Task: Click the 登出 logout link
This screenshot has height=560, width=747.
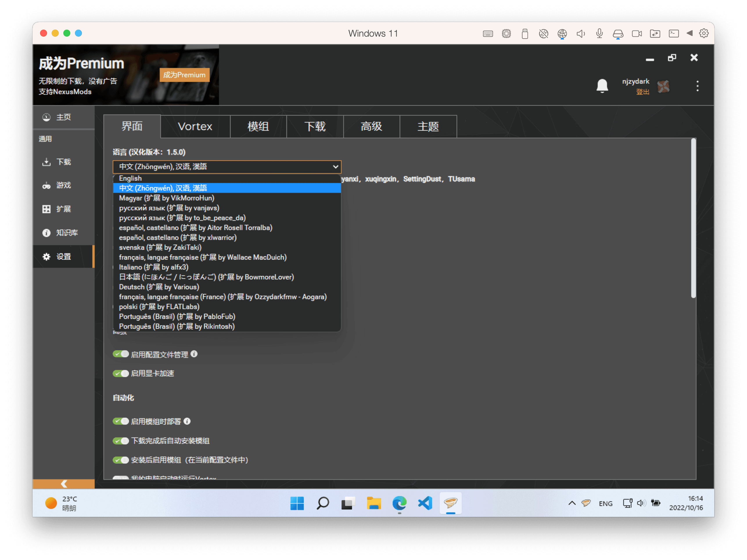Action: pyautogui.click(x=642, y=92)
